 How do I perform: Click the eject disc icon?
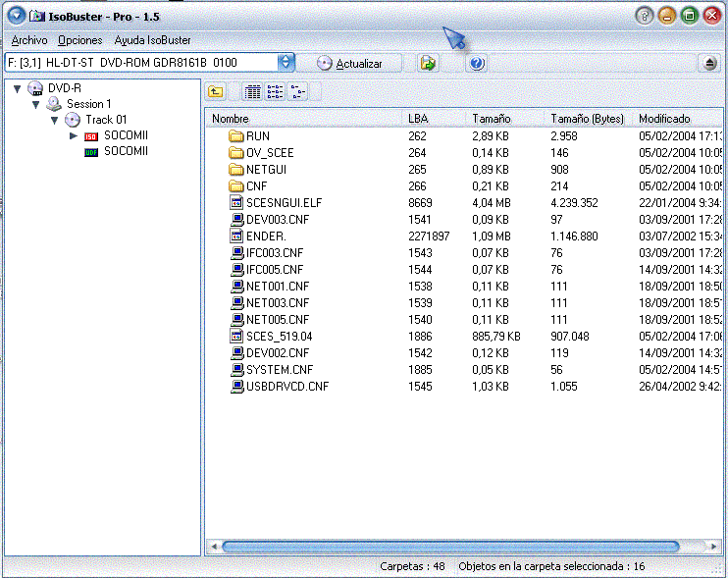710,63
